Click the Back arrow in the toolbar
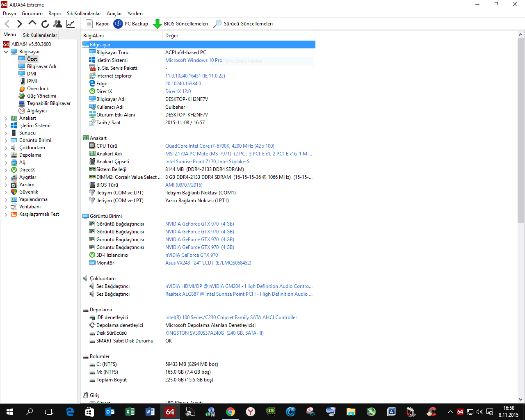 7,24
